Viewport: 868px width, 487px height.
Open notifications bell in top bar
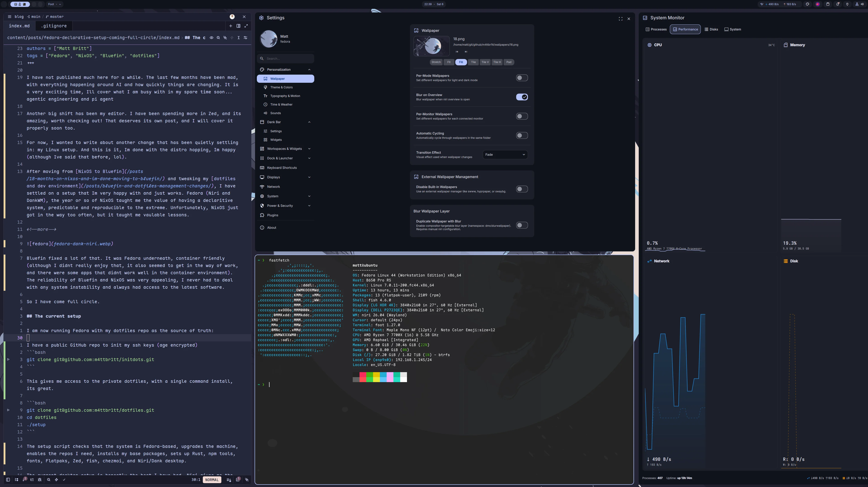pyautogui.click(x=838, y=4)
